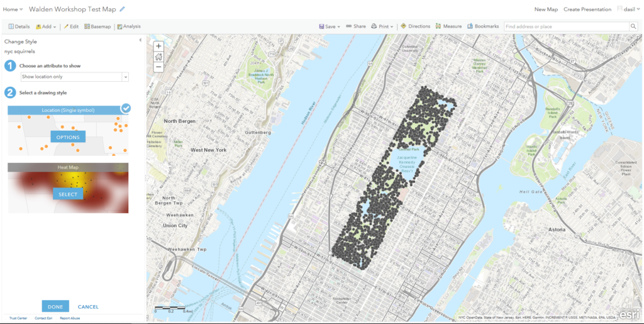Click the Find address or place field
644x324 pixels.
(565, 26)
